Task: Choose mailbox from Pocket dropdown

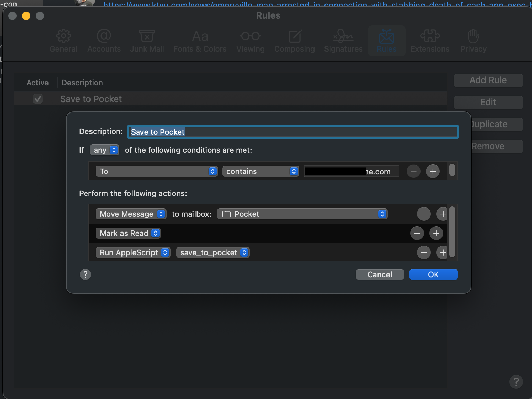Action: pyautogui.click(x=302, y=214)
